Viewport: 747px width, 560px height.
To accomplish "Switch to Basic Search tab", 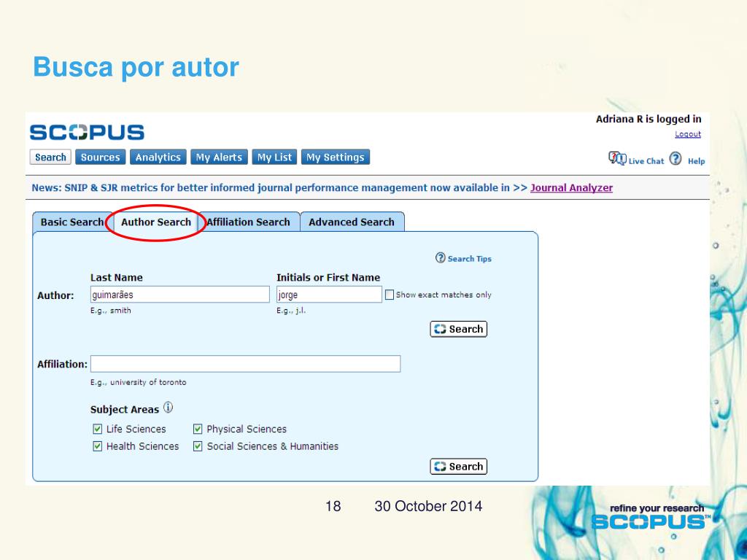I will (72, 222).
